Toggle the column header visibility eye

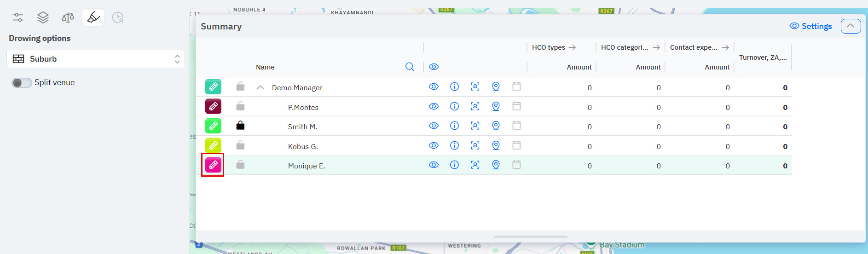(434, 67)
